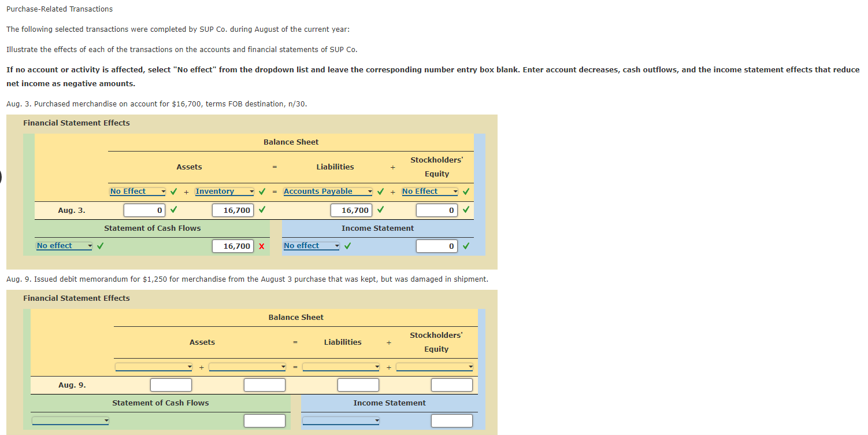
Task: Click checkmark next to accounts payable 16,700 amount
Action: click(x=380, y=210)
